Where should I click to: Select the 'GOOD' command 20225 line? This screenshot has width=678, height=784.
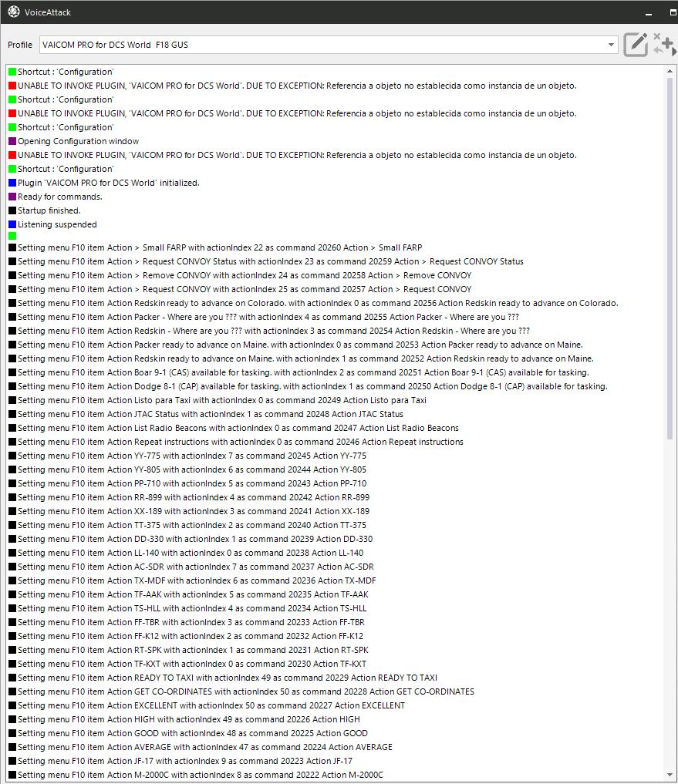[188, 733]
